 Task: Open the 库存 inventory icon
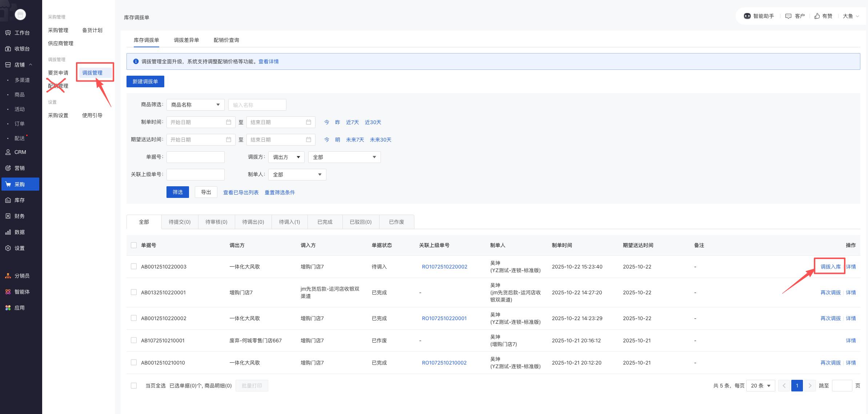click(x=8, y=200)
